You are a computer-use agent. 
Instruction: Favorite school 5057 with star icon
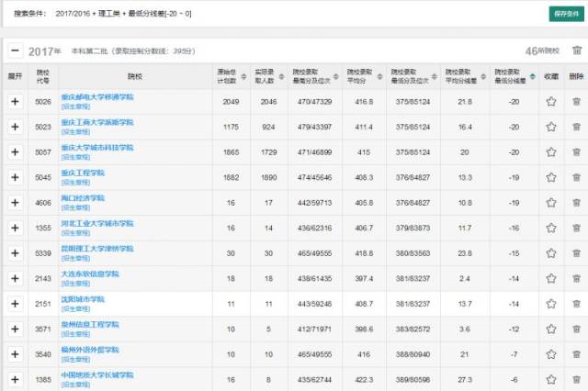click(x=551, y=152)
